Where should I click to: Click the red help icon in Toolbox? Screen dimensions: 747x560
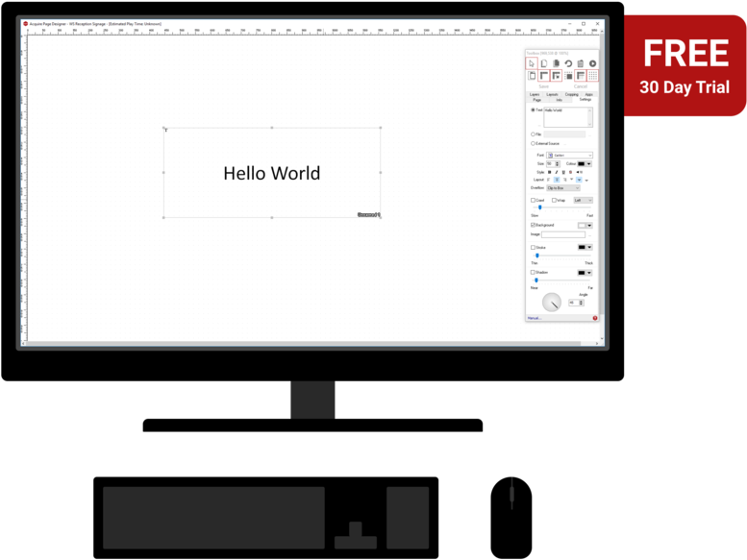coord(595,318)
